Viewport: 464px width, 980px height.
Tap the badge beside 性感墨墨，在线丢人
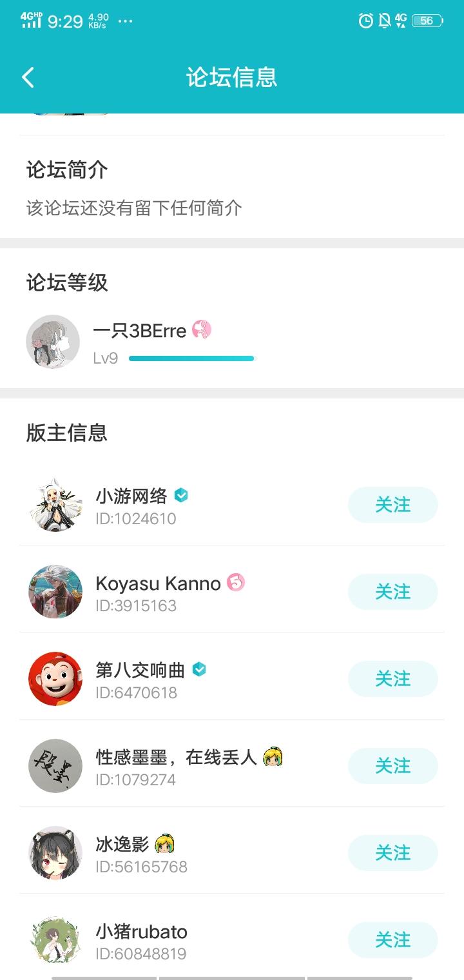(273, 756)
